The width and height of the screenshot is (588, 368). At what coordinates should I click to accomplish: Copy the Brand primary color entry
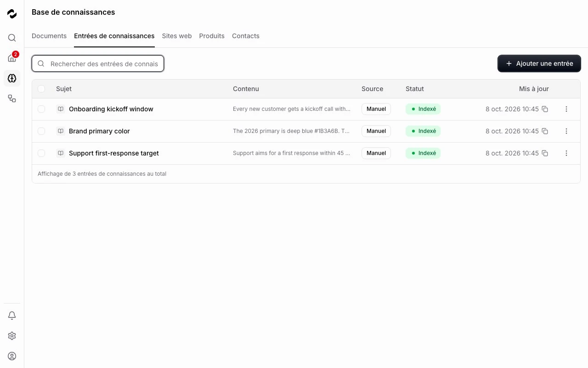pyautogui.click(x=545, y=131)
